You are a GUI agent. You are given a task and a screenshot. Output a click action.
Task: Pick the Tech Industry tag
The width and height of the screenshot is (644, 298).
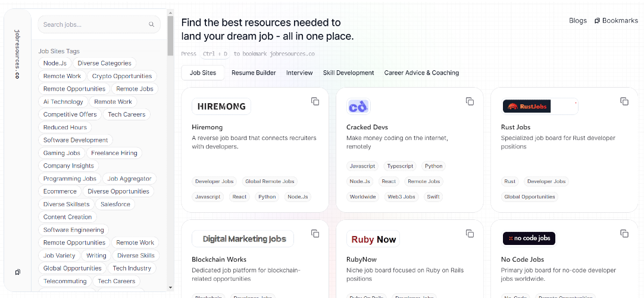(132, 268)
